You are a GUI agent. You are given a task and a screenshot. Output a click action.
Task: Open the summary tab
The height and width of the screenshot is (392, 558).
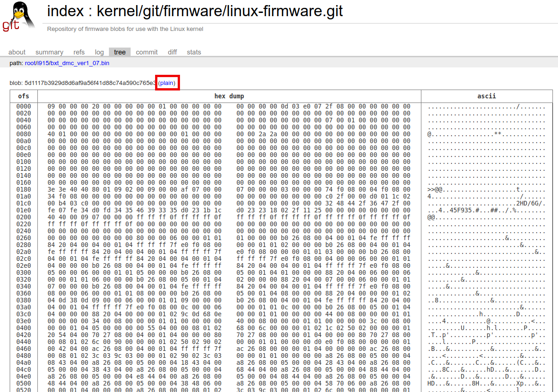(x=49, y=52)
